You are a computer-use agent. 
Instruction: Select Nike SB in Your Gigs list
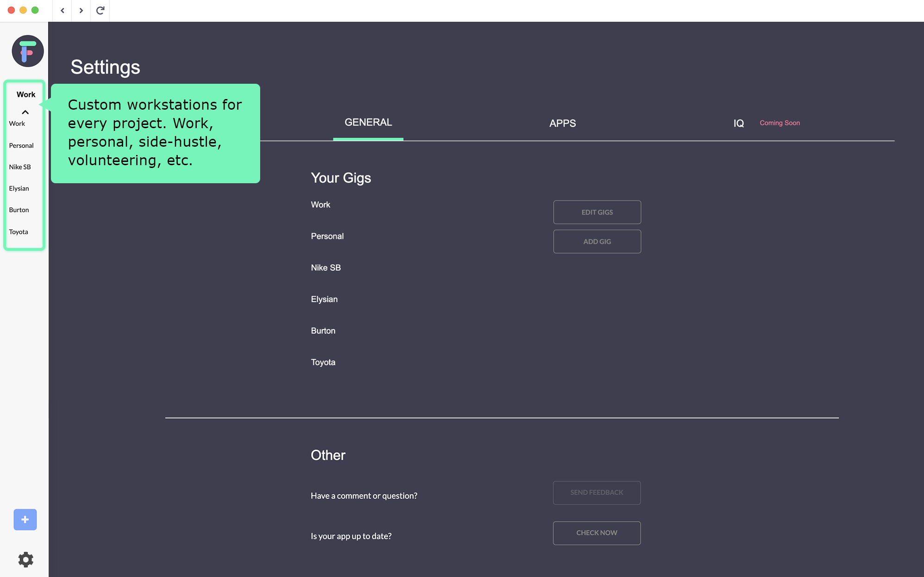click(x=326, y=267)
